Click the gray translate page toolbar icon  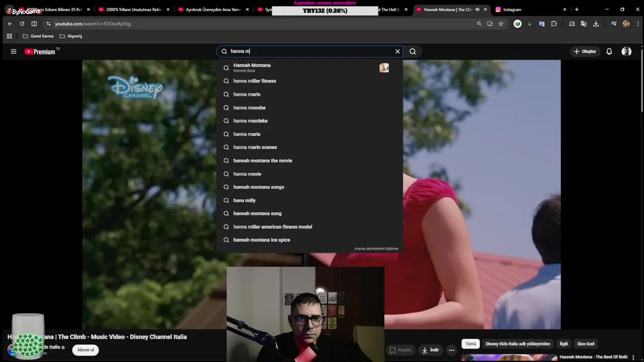(584, 24)
